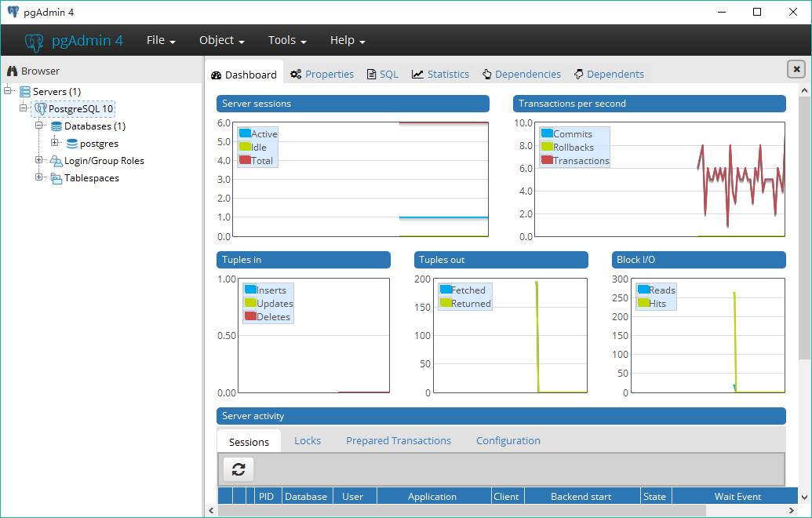Click the Commits legend color swatch
Viewport: 812px width, 518px height.
[547, 133]
